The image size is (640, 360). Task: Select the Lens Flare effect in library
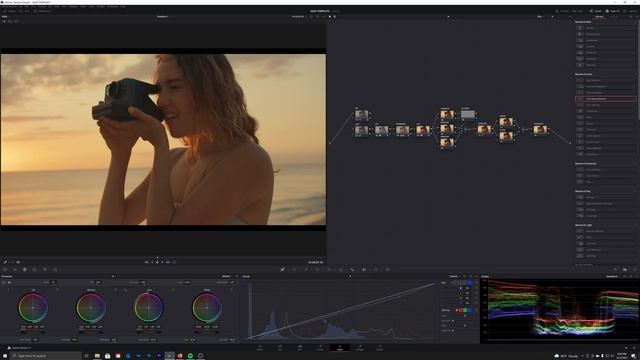[x=605, y=243]
